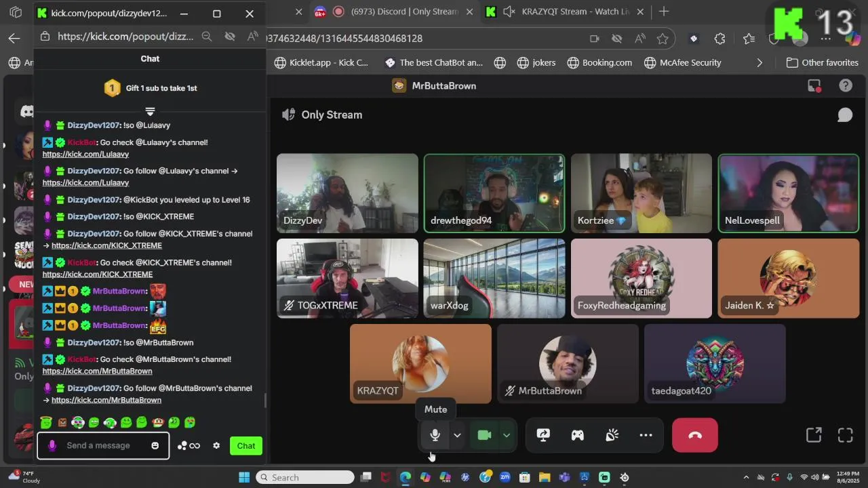Open Kick chat settings gear
The height and width of the screenshot is (488, 868).
(x=216, y=445)
